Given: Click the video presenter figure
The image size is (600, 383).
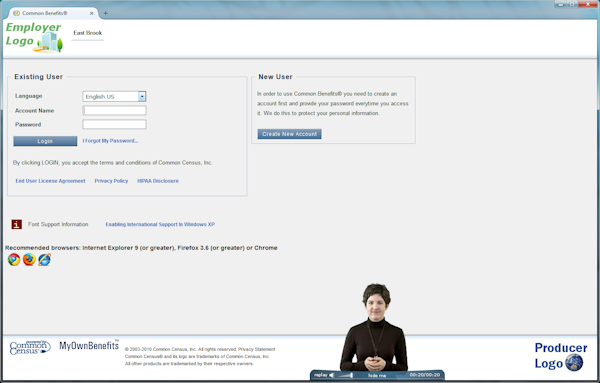Looking at the screenshot, I should pyautogui.click(x=374, y=327).
